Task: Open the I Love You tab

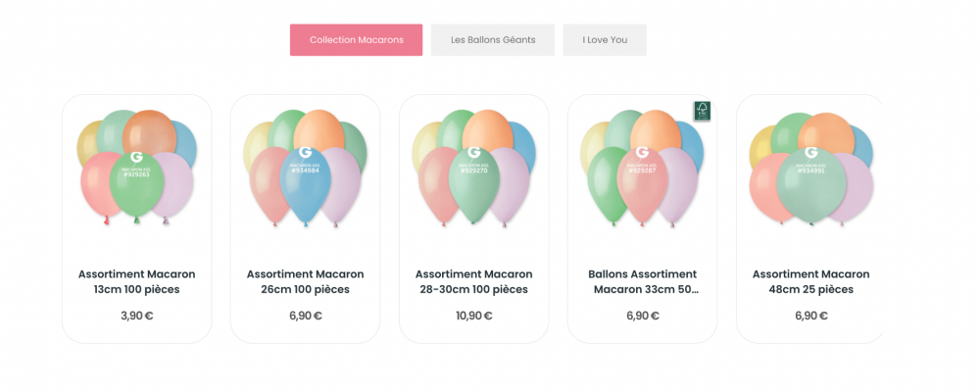Action: pyautogui.click(x=605, y=40)
